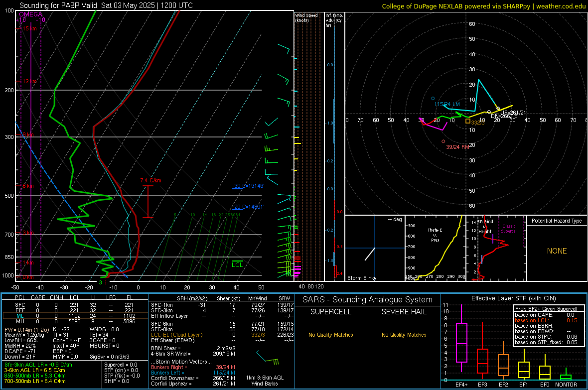The width and height of the screenshot is (588, 390).
Task: Click the SUPERCELL column heading
Action: tap(331, 312)
